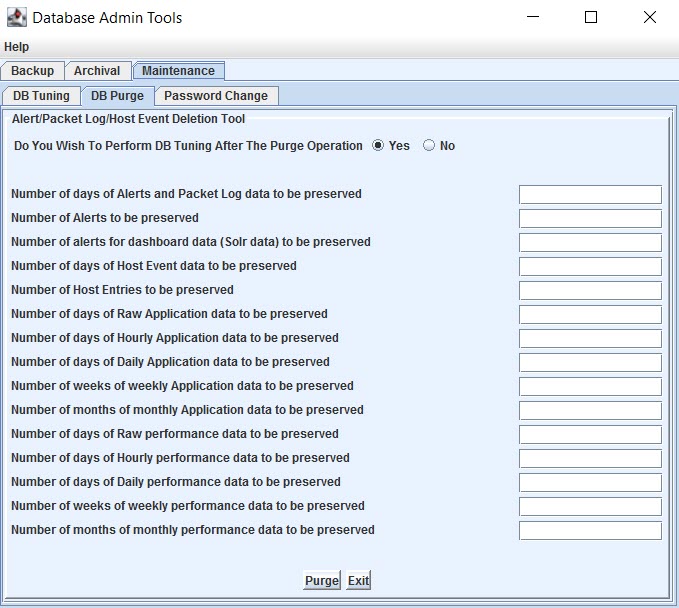Focus the Hourly Application data days field
Image resolution: width=679 pixels, height=608 pixels.
coord(590,339)
